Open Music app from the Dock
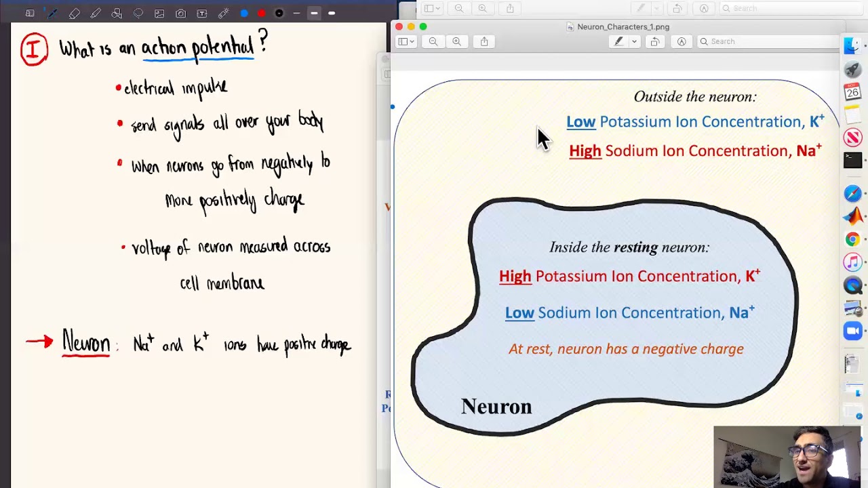 pyautogui.click(x=853, y=262)
